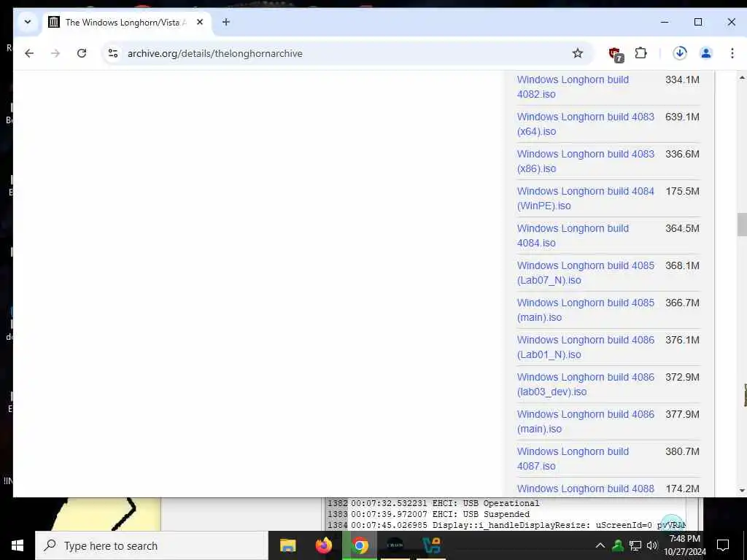
Task: Click the page scrollbar thumb
Action: point(742,225)
